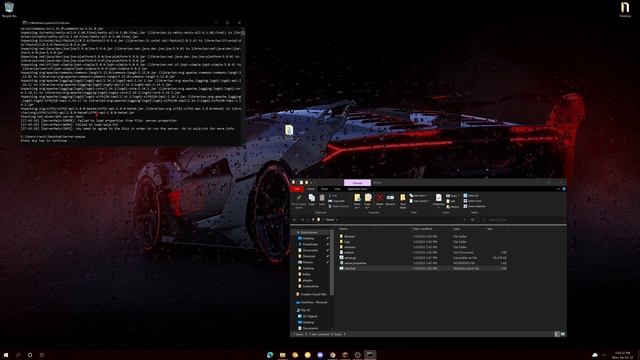
Task: Open the New item dropdown
Action: pyautogui.click(x=418, y=196)
